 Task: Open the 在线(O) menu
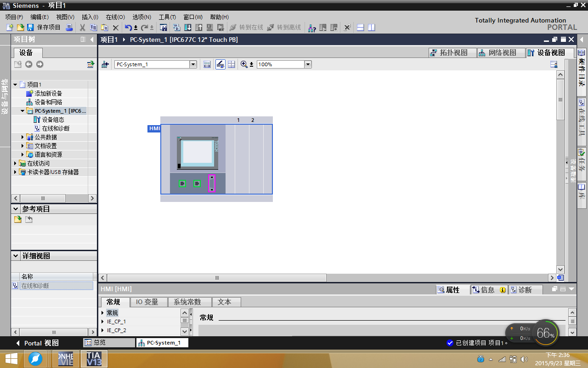tap(115, 17)
